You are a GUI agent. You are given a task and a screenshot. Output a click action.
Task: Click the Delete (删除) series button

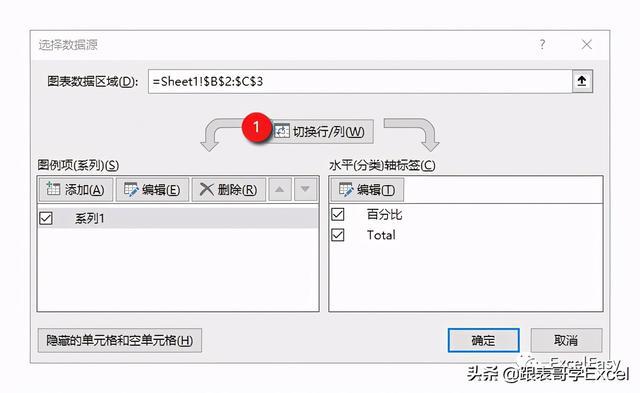pos(229,190)
